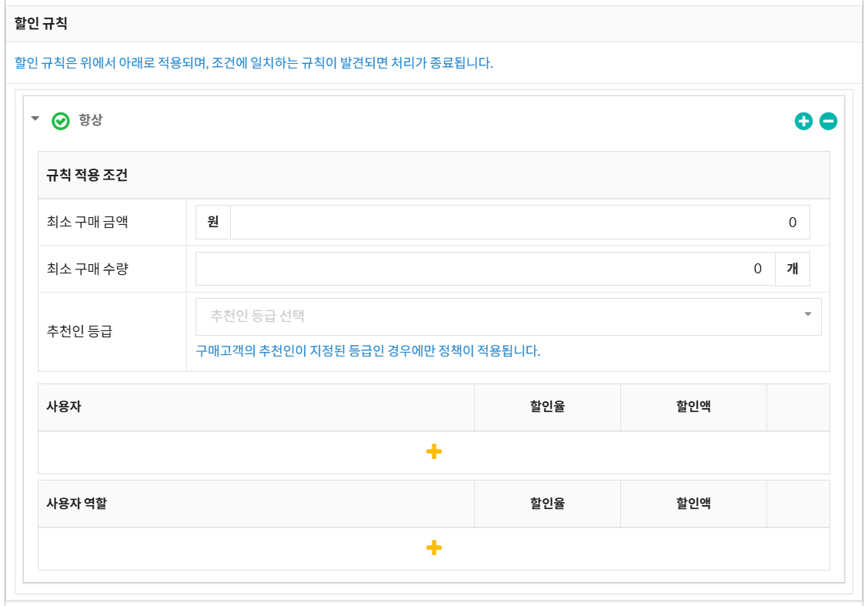
Task: Toggle the green check status icon beside 항상
Action: pyautogui.click(x=60, y=121)
